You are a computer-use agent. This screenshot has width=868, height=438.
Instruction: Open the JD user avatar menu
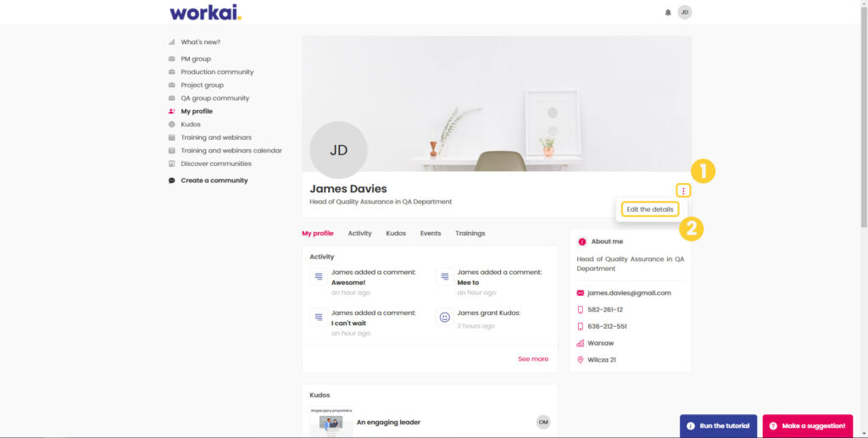(x=685, y=12)
